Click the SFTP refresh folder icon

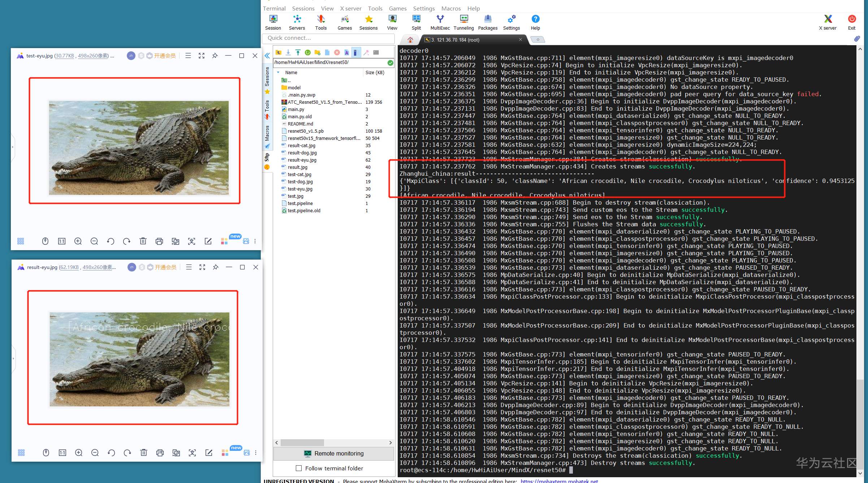tap(307, 52)
